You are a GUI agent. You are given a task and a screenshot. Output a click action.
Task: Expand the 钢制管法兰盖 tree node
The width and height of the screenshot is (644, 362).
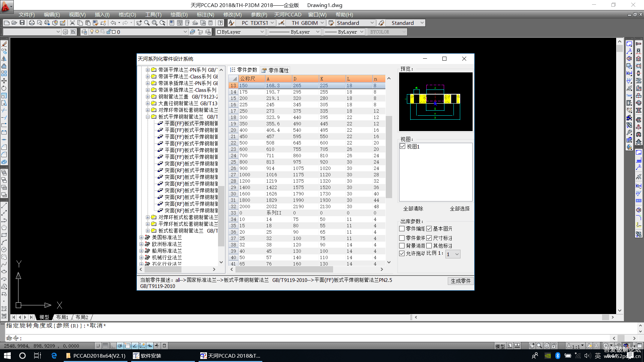pyautogui.click(x=148, y=97)
